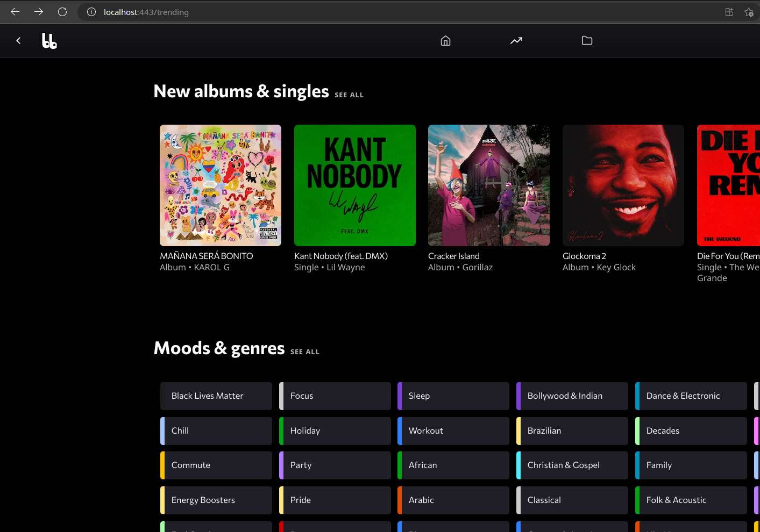Select the Energy Boosters mood
760x532 pixels.
click(216, 500)
